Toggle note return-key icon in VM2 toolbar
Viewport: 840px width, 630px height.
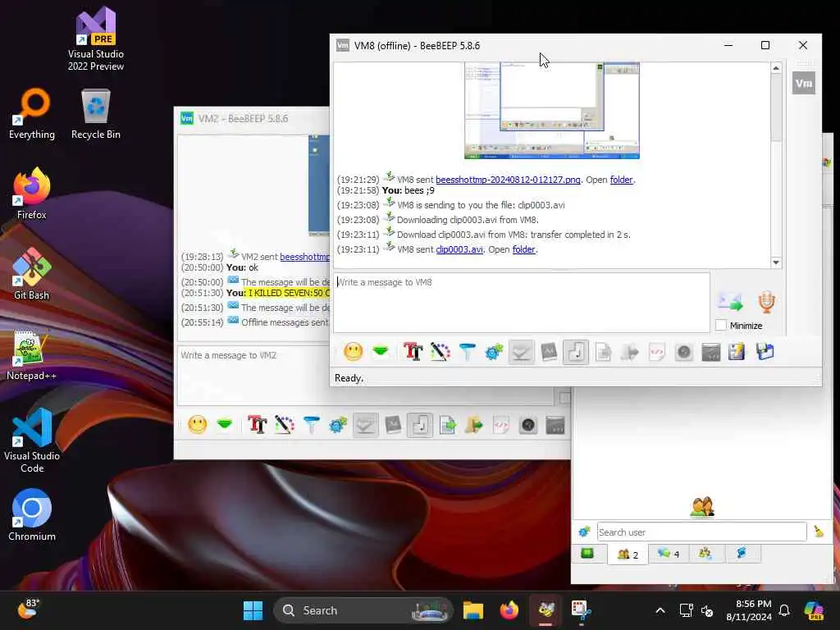click(x=420, y=426)
